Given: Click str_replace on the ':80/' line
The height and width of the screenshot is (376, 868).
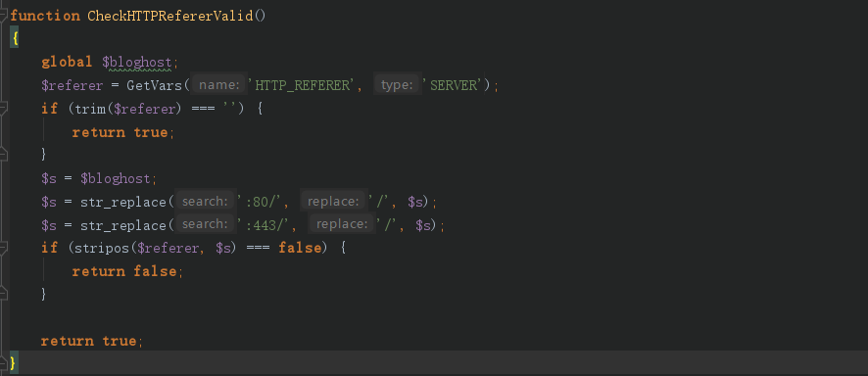Looking at the screenshot, I should [x=123, y=202].
